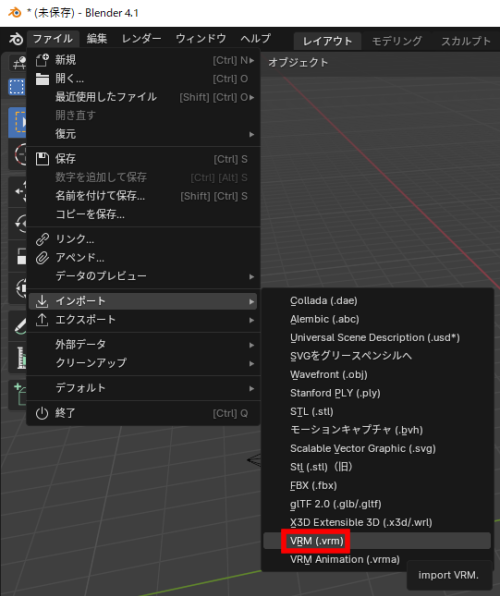500x596 pixels.
Task: Click the upload arrow export icon
Action: [x=42, y=320]
